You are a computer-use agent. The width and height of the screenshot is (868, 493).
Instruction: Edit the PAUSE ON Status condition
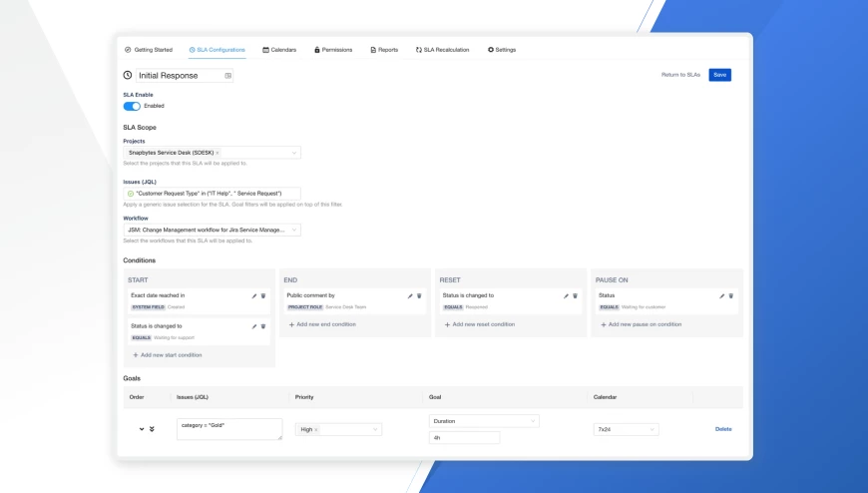coord(722,295)
